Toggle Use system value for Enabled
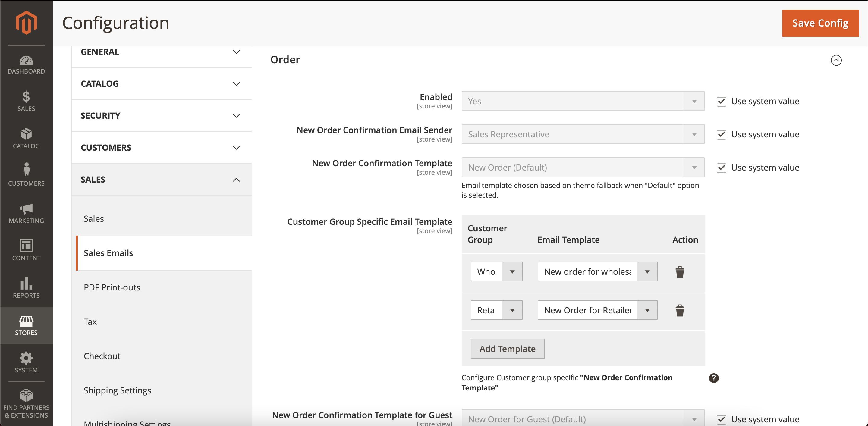Viewport: 868px width, 426px height. (x=722, y=101)
